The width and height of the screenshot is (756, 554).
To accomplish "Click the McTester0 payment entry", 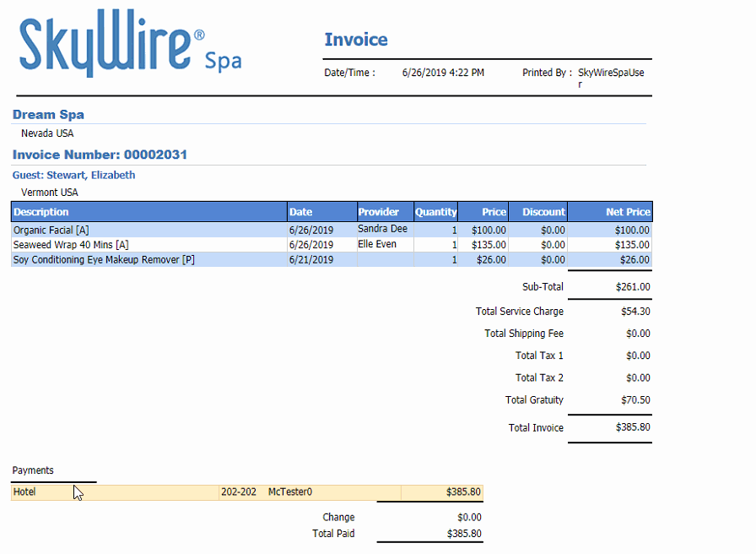I will point(289,492).
